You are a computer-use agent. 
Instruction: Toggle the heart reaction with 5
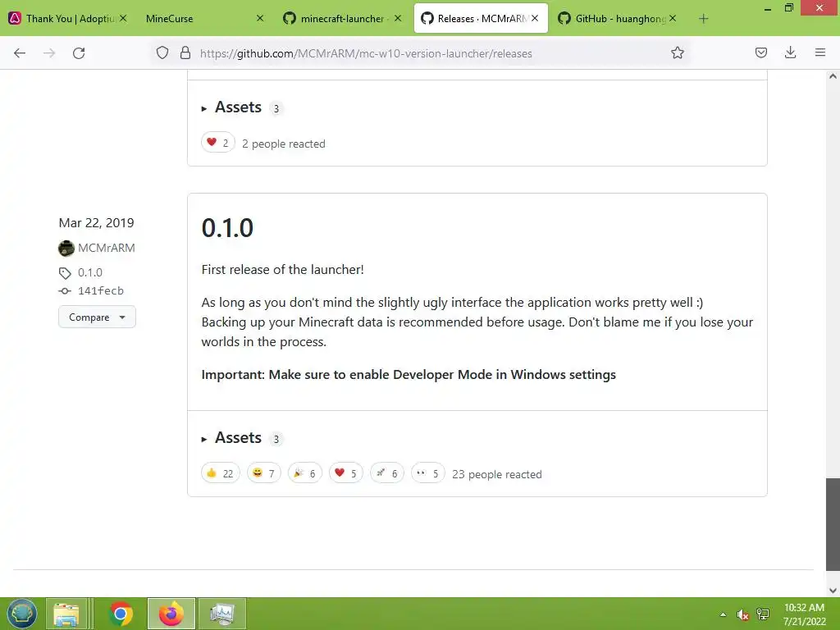tap(345, 473)
